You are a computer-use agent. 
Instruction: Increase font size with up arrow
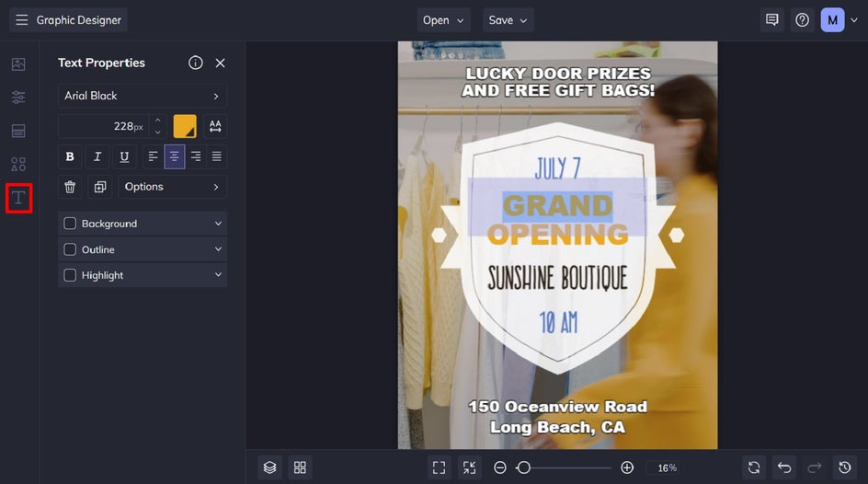pyautogui.click(x=158, y=121)
